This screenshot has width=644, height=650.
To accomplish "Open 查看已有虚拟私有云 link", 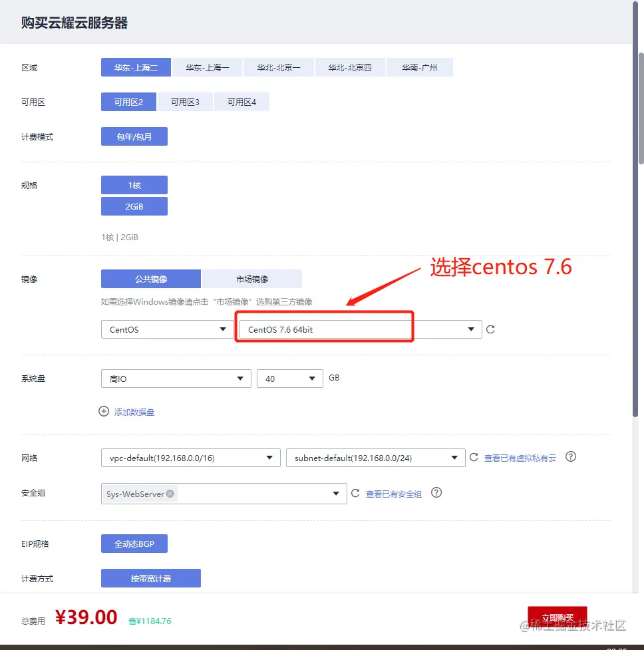I will point(520,458).
